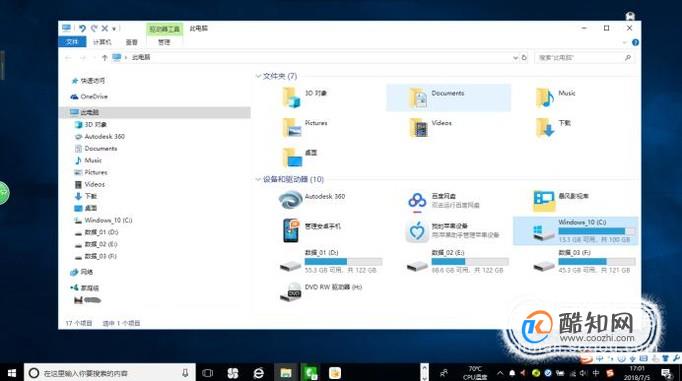The height and width of the screenshot is (381, 682).
Task: Click the 数据_03 (F:) capacity bar
Action: (597, 261)
